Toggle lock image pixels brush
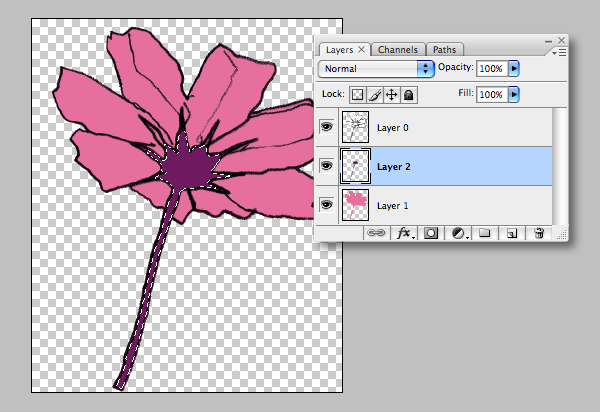Viewport: 600px width, 412px height. [x=374, y=94]
